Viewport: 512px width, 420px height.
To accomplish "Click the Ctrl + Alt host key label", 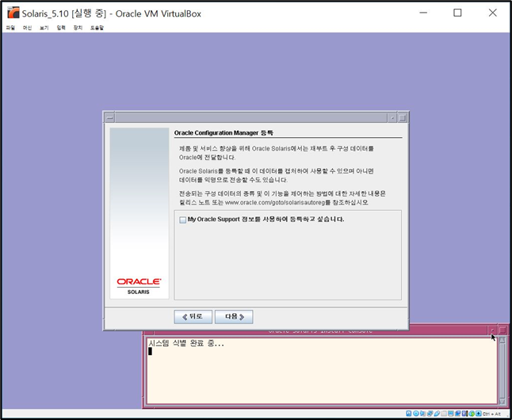I will 491,414.
